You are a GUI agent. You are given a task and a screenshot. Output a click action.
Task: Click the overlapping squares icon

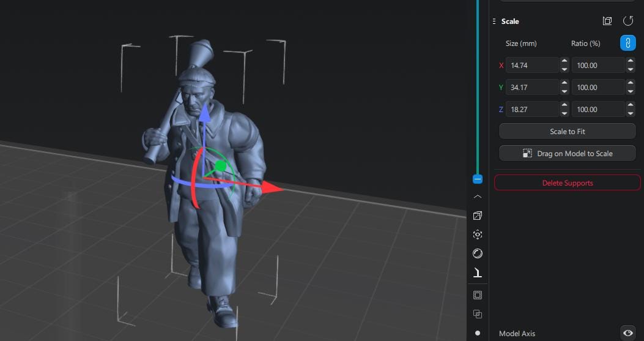(x=477, y=314)
